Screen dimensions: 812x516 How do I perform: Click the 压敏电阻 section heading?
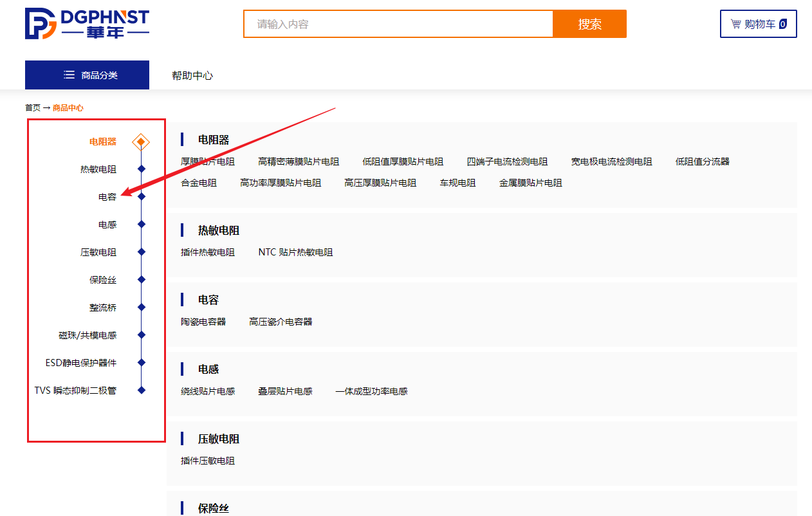(x=219, y=439)
